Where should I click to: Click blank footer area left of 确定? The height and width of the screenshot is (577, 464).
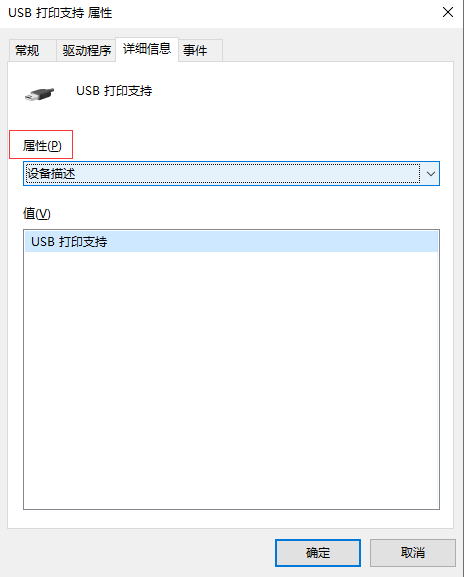coord(140,552)
